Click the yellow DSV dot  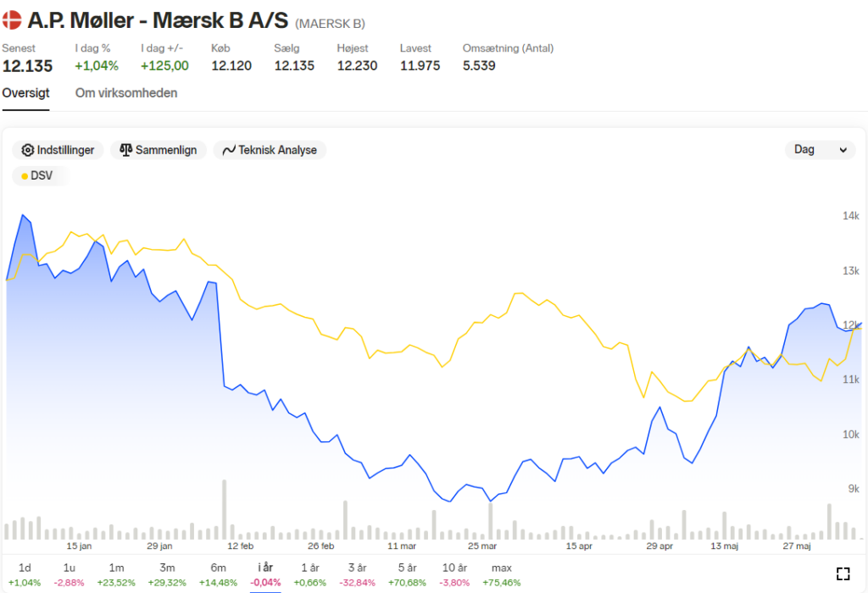click(25, 176)
